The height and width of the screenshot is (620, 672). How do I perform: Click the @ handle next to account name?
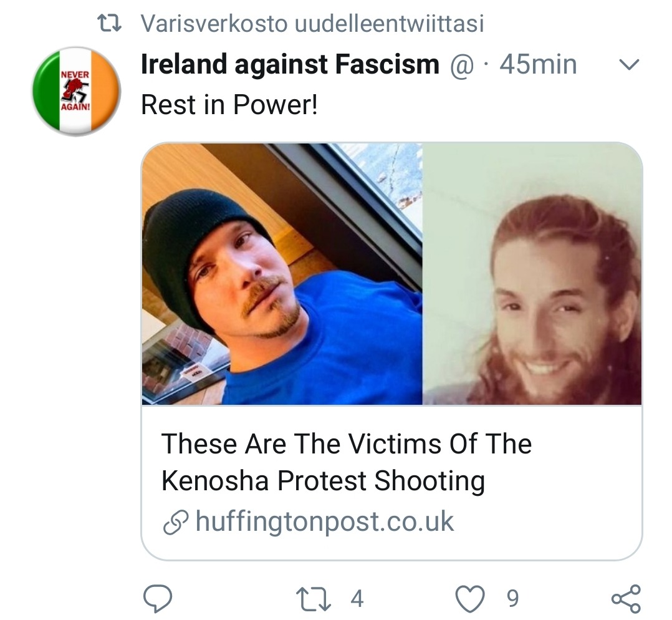(x=461, y=65)
